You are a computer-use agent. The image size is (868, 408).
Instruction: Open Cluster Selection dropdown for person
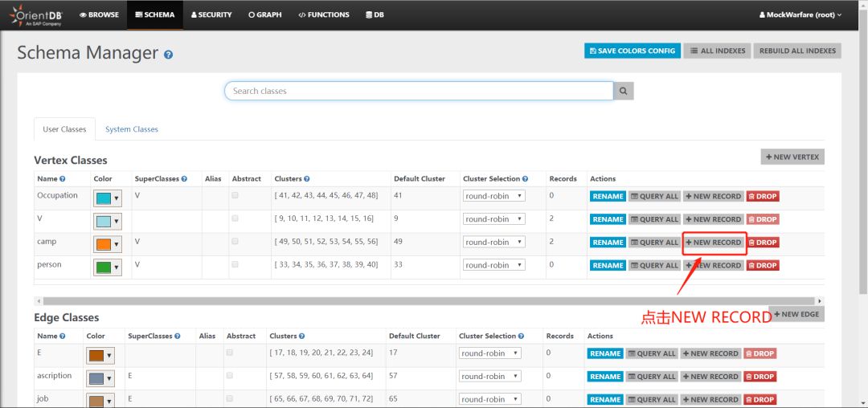click(493, 266)
